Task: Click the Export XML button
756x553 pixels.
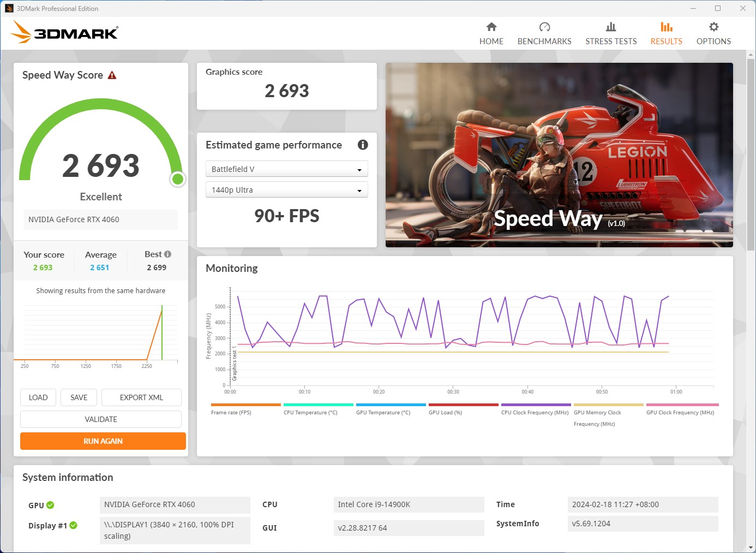Action: tap(141, 397)
